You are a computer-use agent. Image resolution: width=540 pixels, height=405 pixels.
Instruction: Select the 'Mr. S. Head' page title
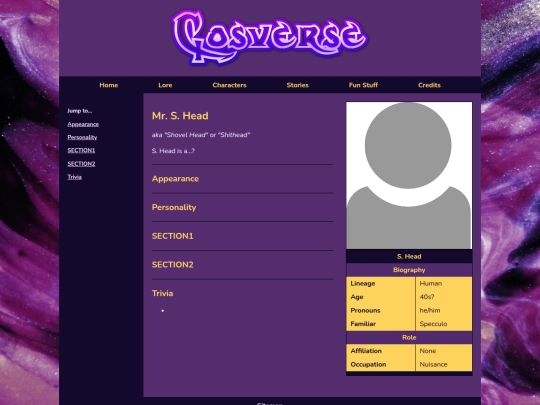tap(180, 116)
